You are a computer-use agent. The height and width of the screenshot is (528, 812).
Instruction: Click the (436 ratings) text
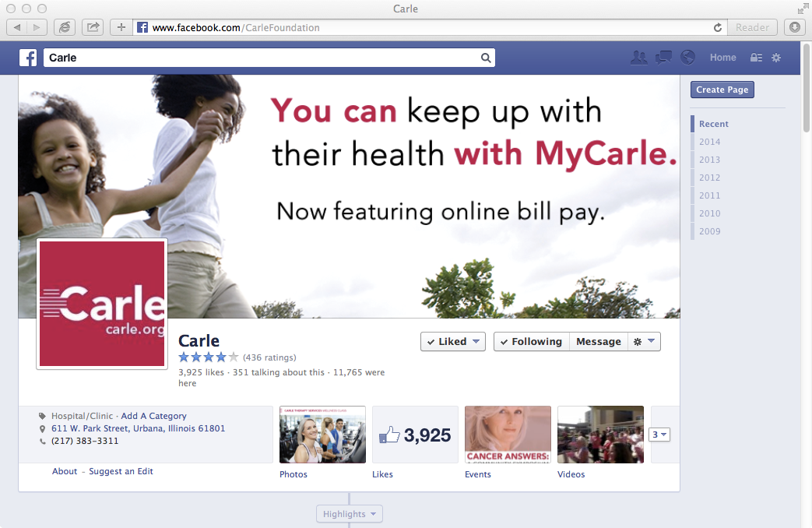coord(270,357)
